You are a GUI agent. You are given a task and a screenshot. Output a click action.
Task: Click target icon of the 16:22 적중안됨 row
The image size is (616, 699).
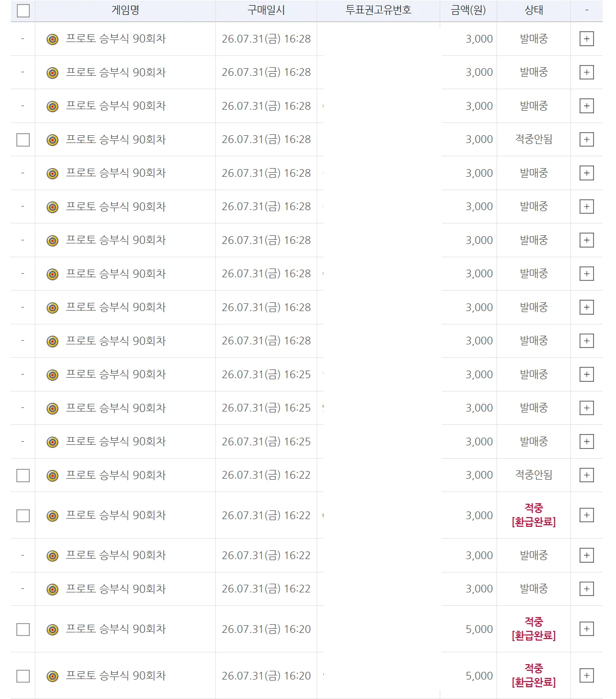pos(52,476)
